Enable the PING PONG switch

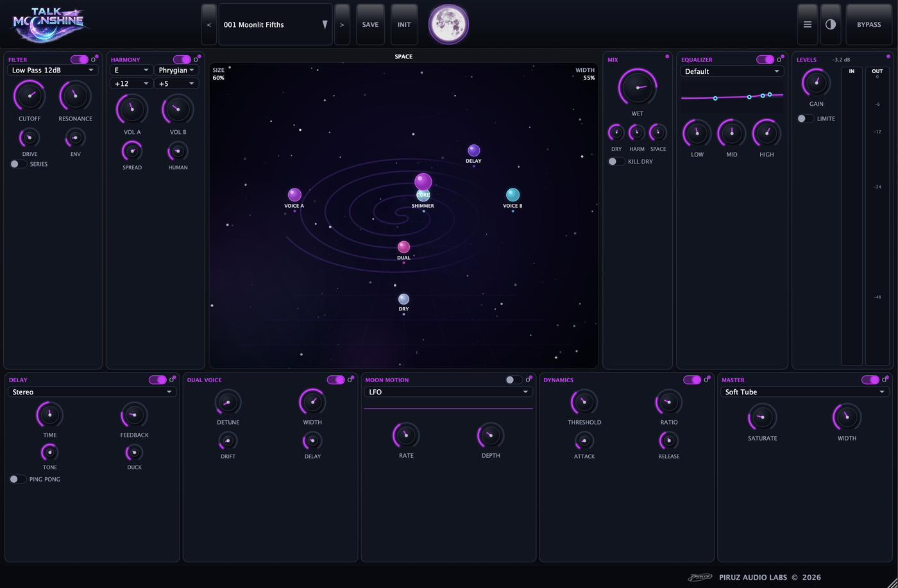pos(18,479)
